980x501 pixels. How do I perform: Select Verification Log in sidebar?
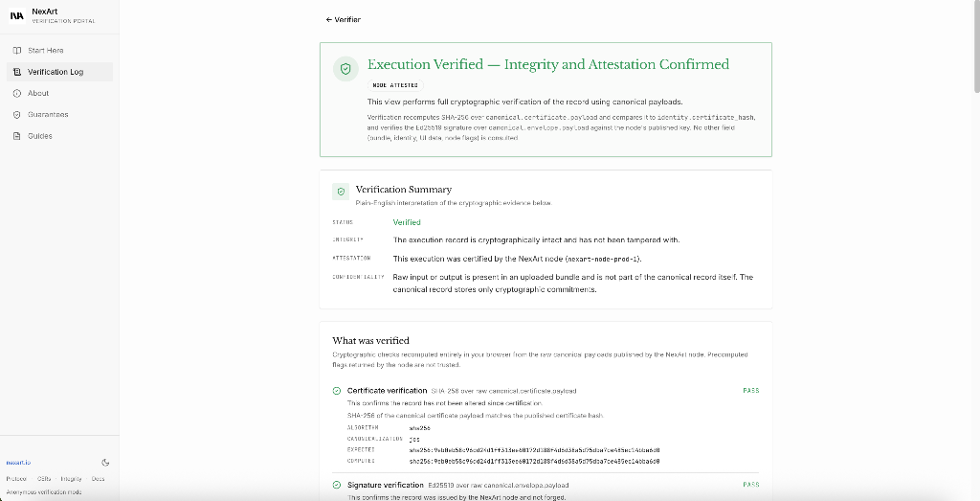coord(60,72)
